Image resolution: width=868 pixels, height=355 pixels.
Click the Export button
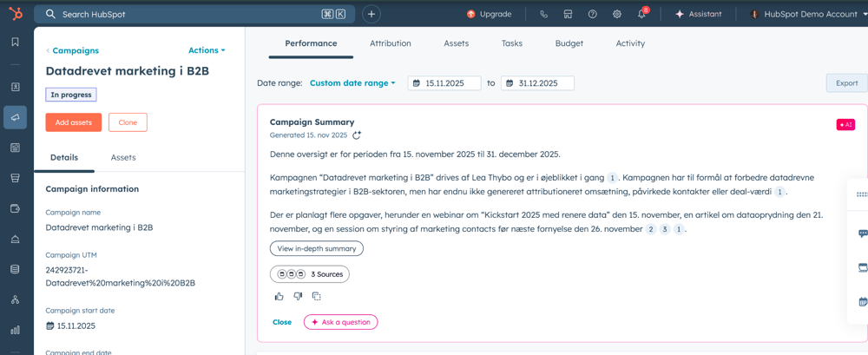847,83
